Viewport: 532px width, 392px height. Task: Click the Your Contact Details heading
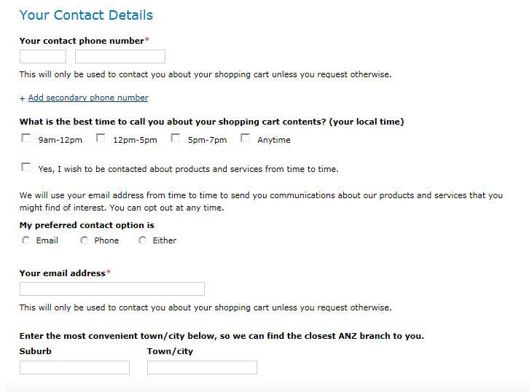click(86, 15)
